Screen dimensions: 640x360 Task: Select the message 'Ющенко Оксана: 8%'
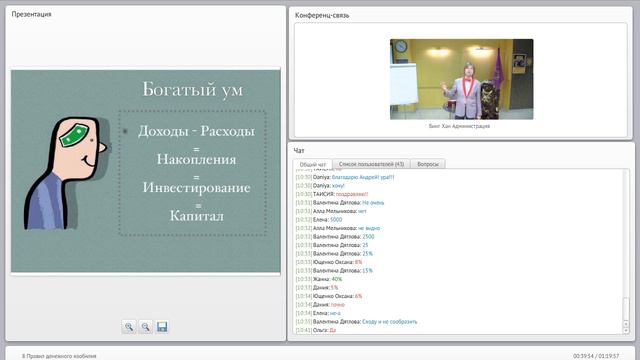click(329, 262)
